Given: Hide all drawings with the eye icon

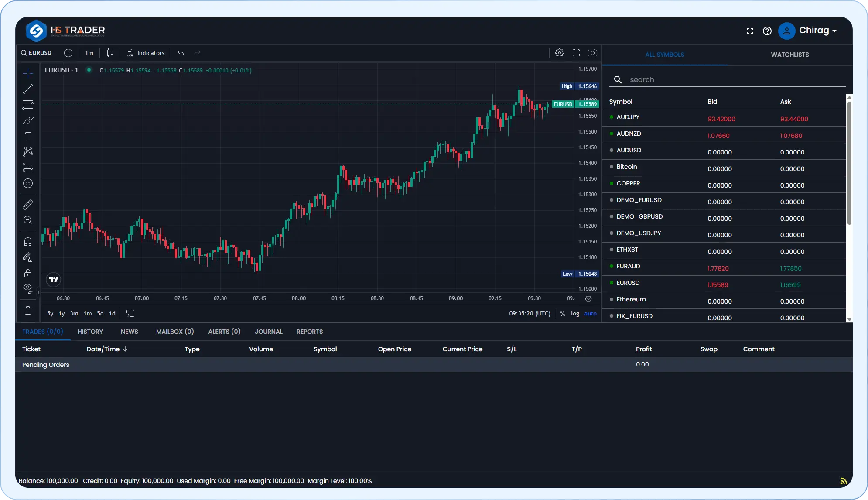Looking at the screenshot, I should 28,288.
